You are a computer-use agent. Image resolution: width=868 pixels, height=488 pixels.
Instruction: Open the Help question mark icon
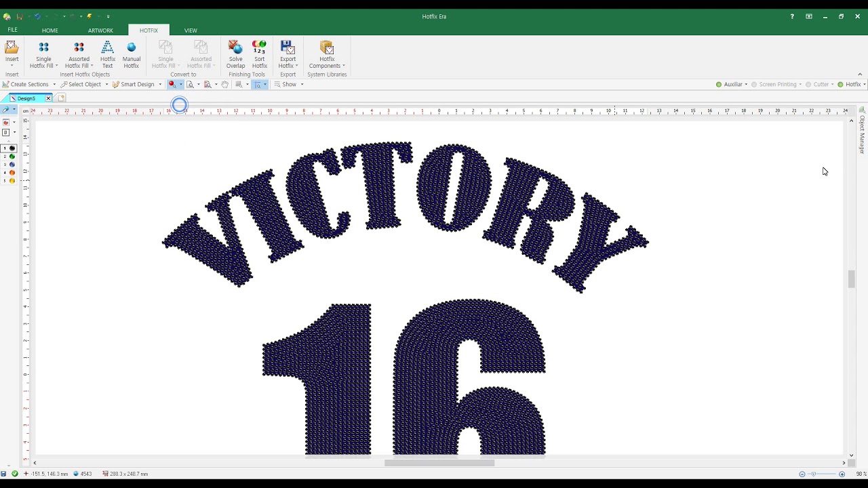(792, 16)
